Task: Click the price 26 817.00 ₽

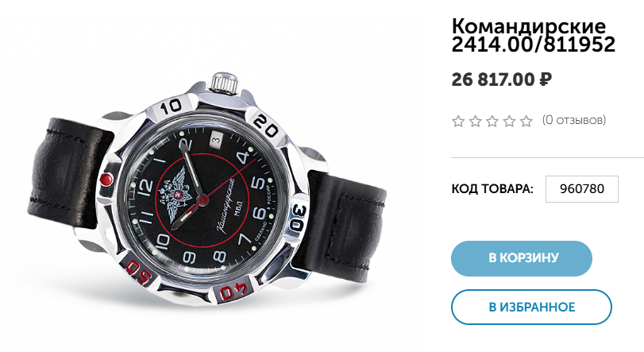Action: tap(502, 79)
